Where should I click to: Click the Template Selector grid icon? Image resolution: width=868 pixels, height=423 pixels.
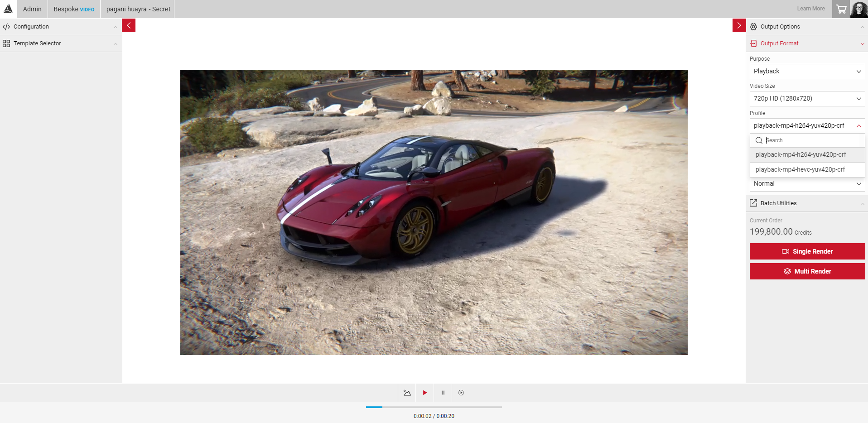tap(6, 43)
